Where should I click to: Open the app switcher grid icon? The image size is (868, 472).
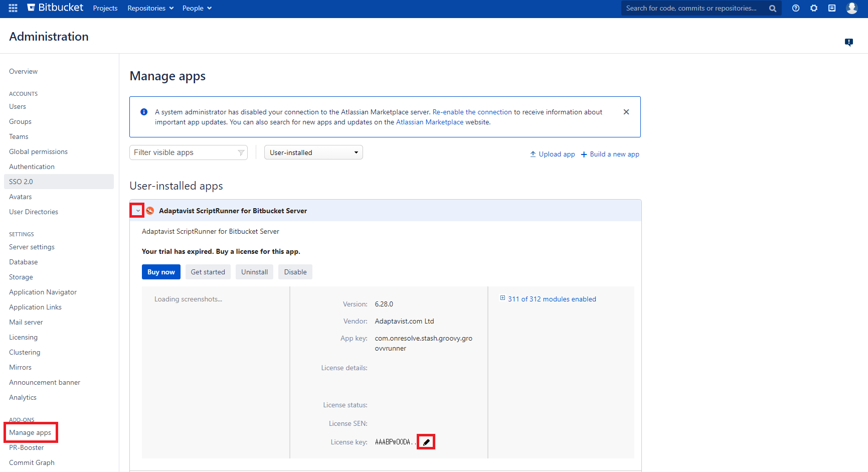pyautogui.click(x=13, y=8)
